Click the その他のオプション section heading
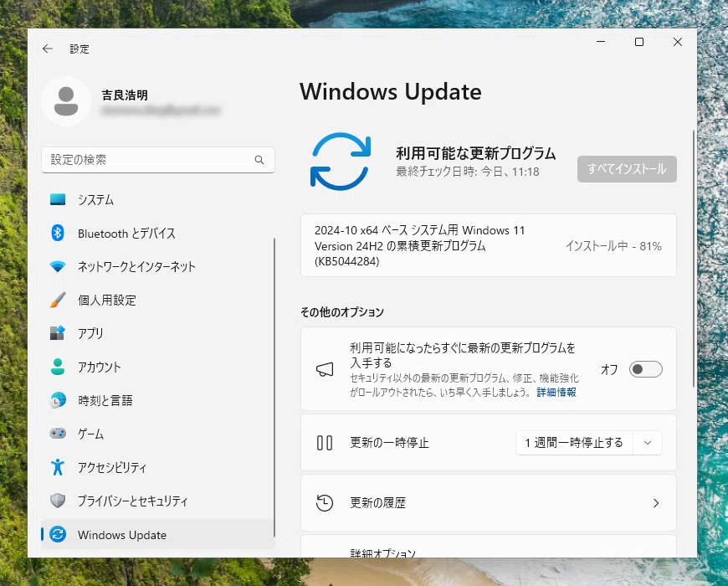The image size is (728, 586). (342, 312)
